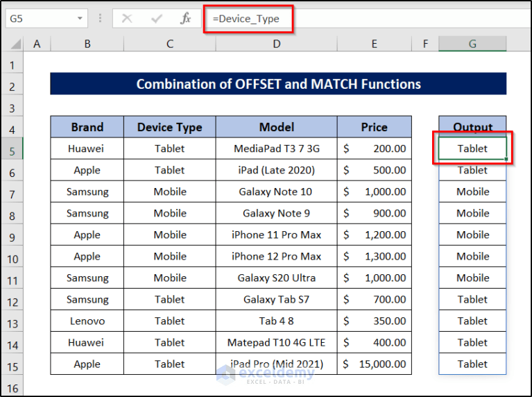Open the Name Box dropdown arrow

[x=80, y=18]
